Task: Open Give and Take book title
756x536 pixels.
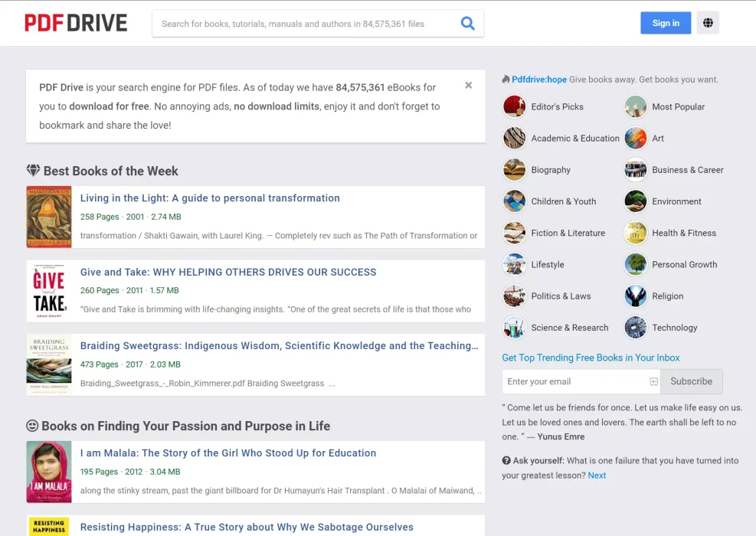Action: click(x=228, y=272)
